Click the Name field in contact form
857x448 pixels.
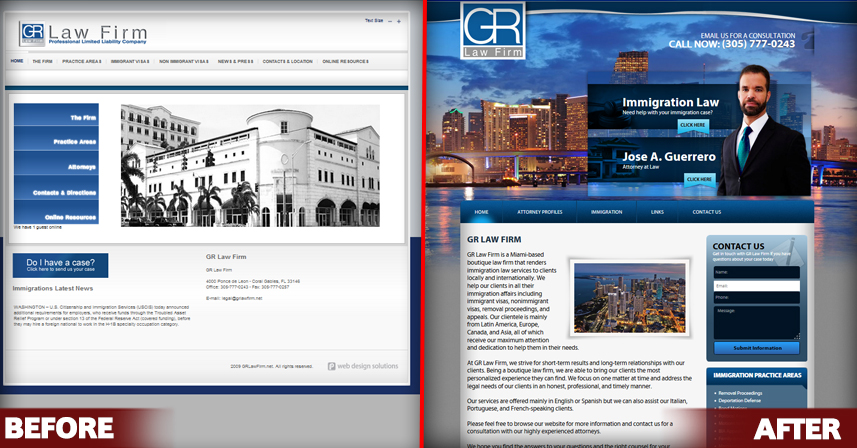coord(756,271)
